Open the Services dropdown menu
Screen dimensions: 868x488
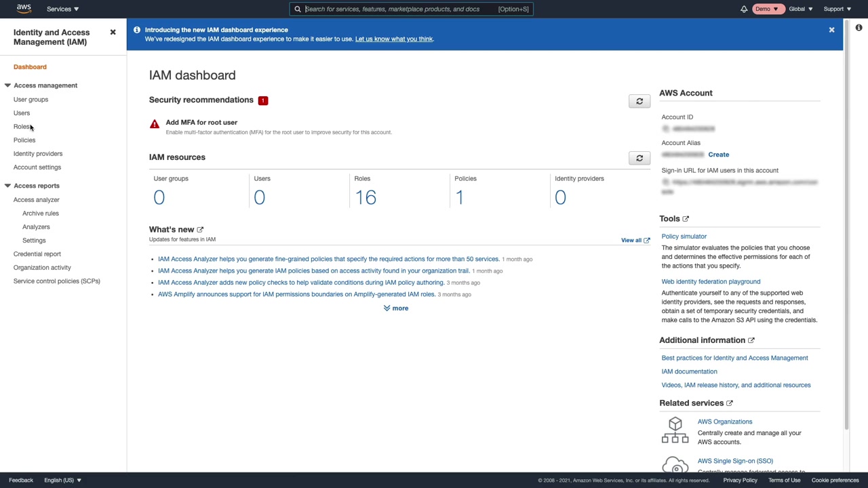point(62,9)
